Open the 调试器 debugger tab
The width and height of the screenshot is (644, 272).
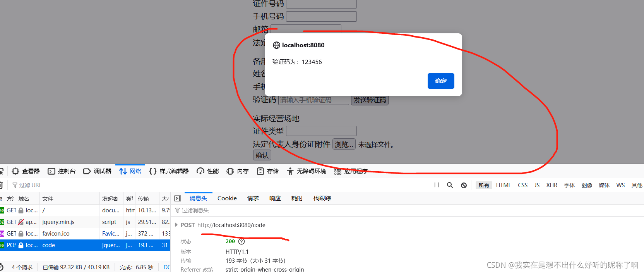pyautogui.click(x=98, y=171)
